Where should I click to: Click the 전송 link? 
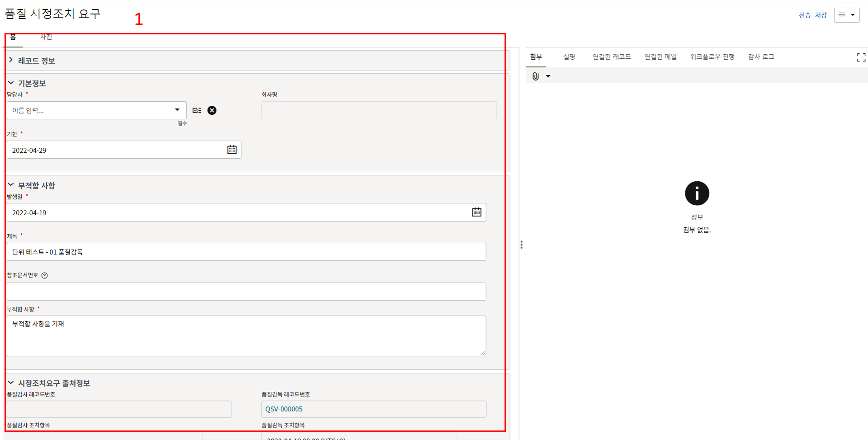click(x=804, y=15)
